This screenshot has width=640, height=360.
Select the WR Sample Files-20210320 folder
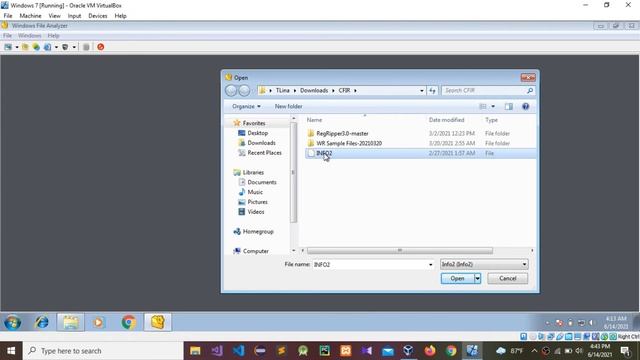click(349, 143)
